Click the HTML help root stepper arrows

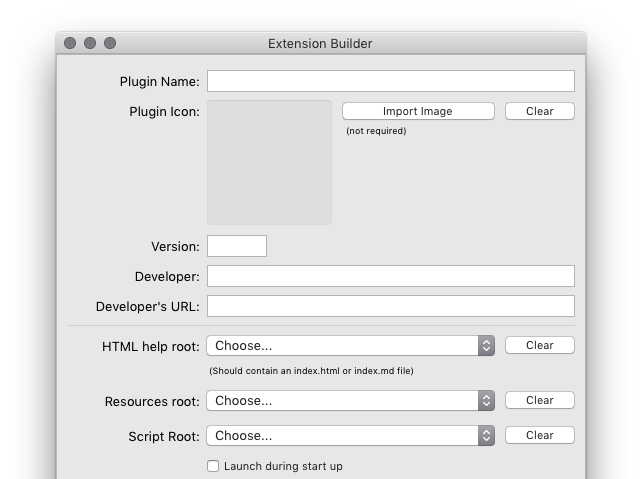(x=486, y=346)
